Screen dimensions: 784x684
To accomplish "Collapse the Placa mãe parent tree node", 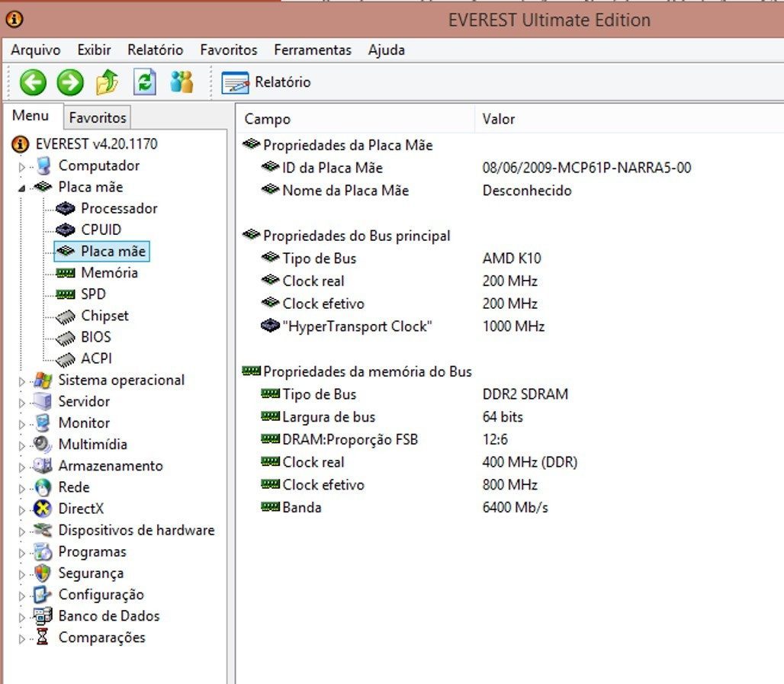I will coord(21,188).
